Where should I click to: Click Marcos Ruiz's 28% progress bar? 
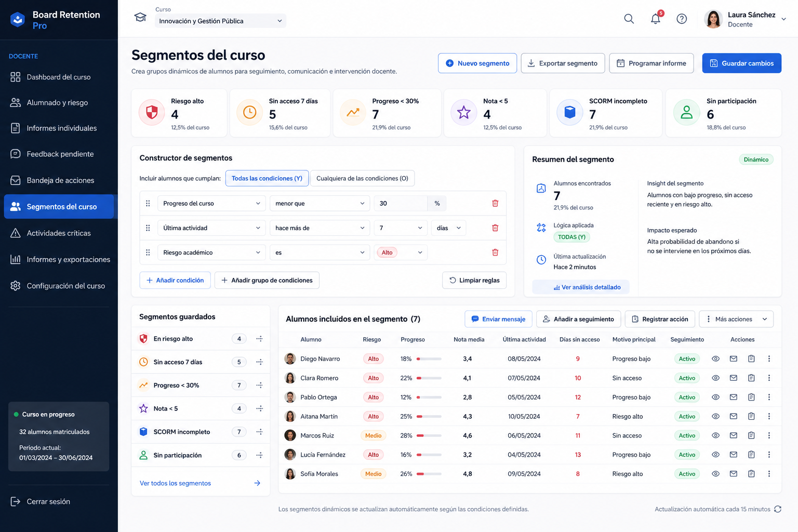tap(429, 436)
